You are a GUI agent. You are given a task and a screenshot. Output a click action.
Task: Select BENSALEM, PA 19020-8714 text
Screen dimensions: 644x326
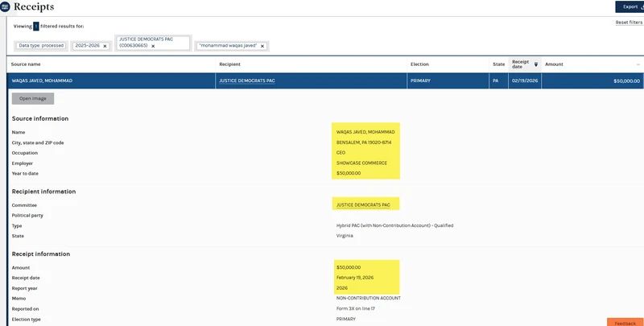364,142
